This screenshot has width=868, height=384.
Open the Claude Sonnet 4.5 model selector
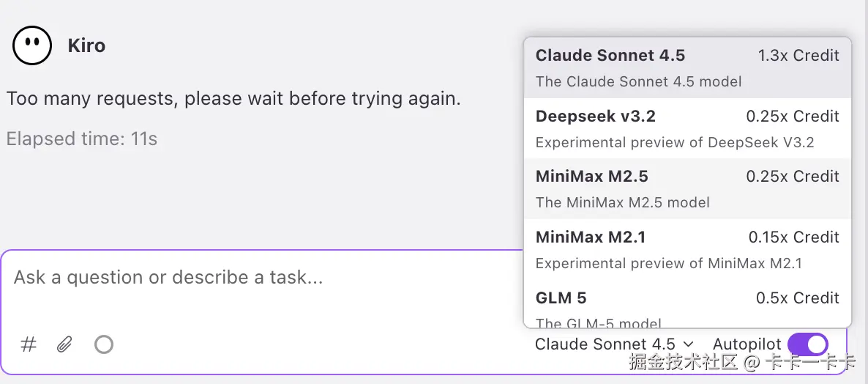614,344
